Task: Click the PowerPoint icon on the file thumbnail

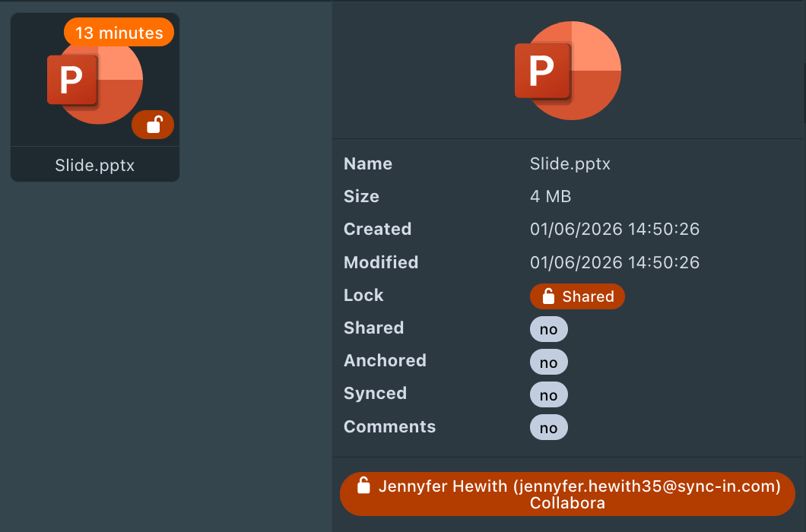Action: [94, 81]
